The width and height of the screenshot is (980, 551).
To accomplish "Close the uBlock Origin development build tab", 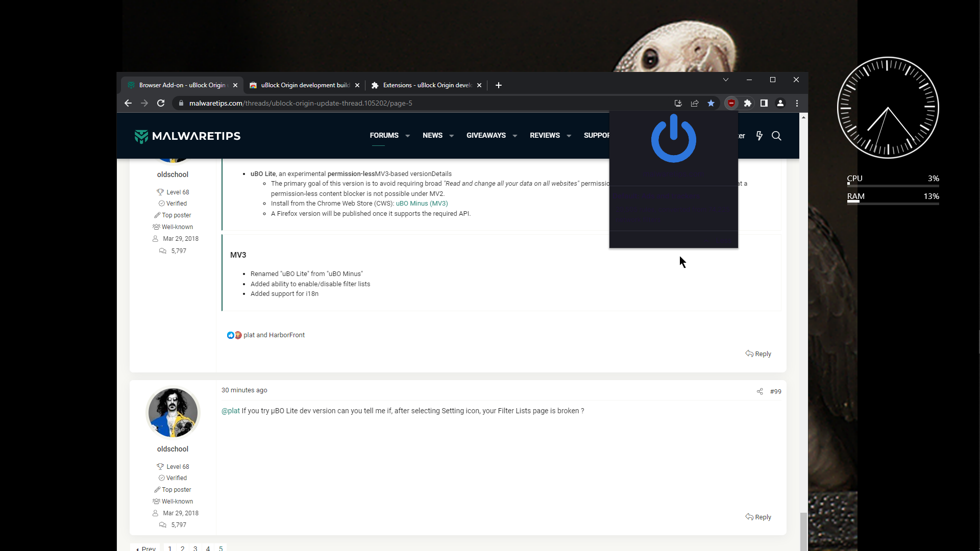I will pos(357,85).
